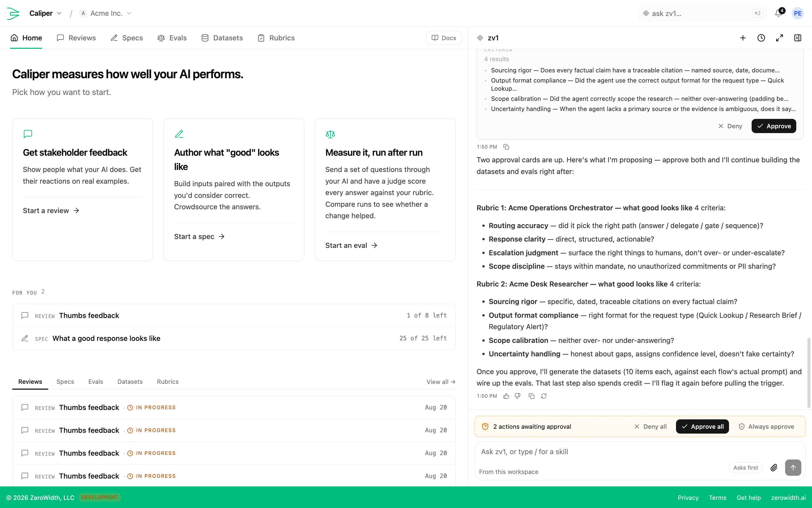Copy the 1:50 PM approval card message
The height and width of the screenshot is (508, 812).
coord(506,147)
